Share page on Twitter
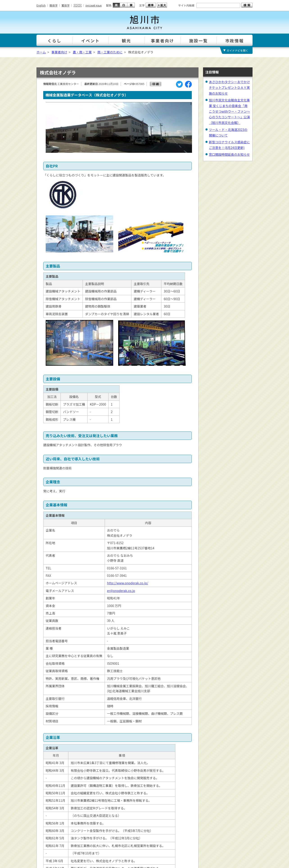 point(179,84)
